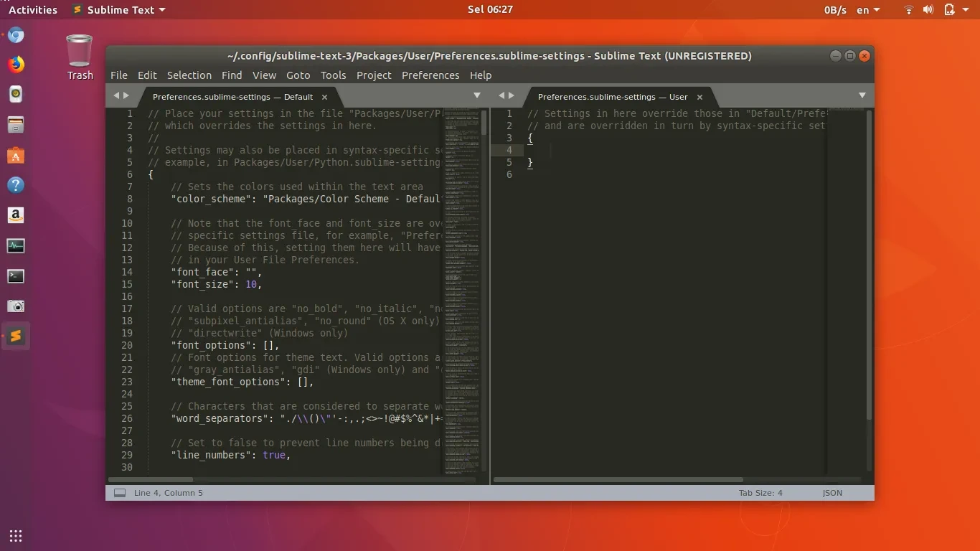
Task: Click "font_options": [] line
Action: [225, 345]
